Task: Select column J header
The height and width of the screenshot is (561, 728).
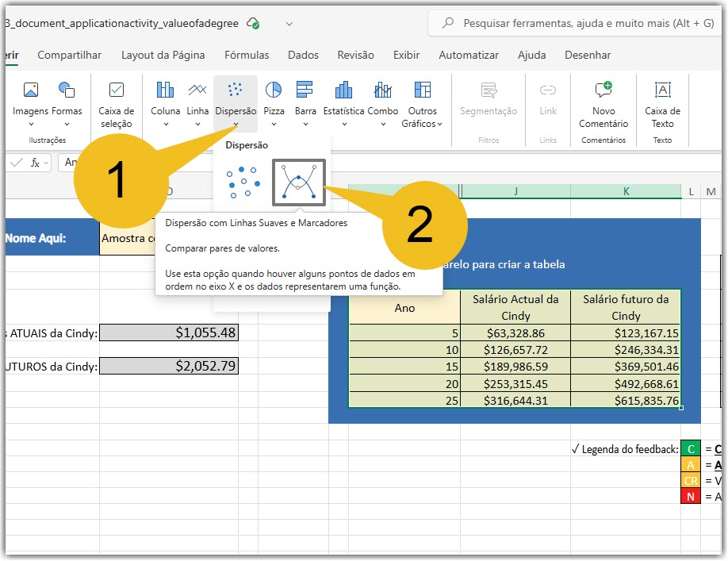Action: 515,191
